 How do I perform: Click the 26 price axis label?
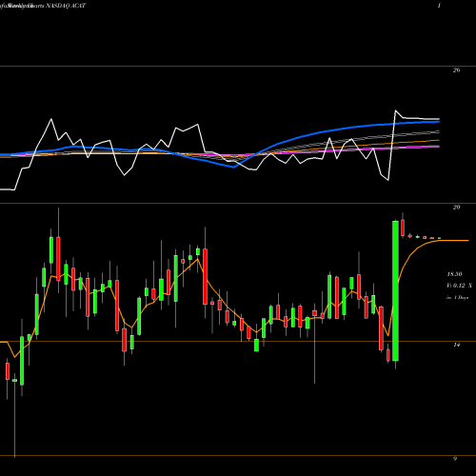point(456,70)
